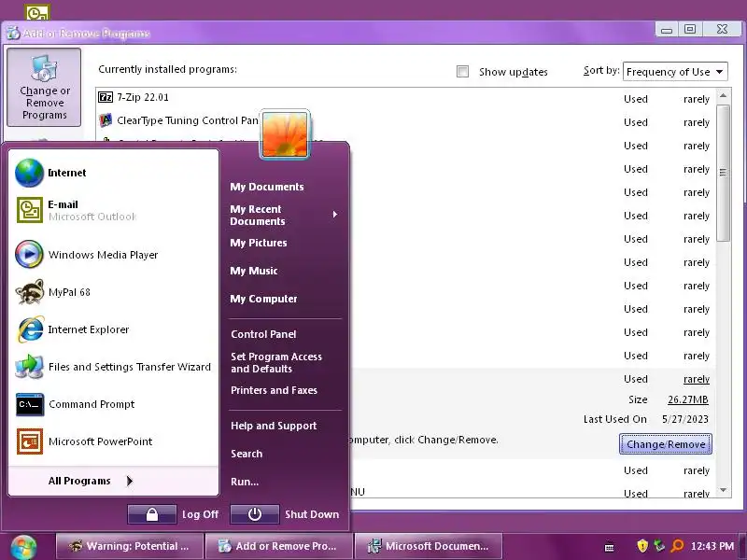Open Help and Support
This screenshot has height=560, width=747.
(x=274, y=427)
